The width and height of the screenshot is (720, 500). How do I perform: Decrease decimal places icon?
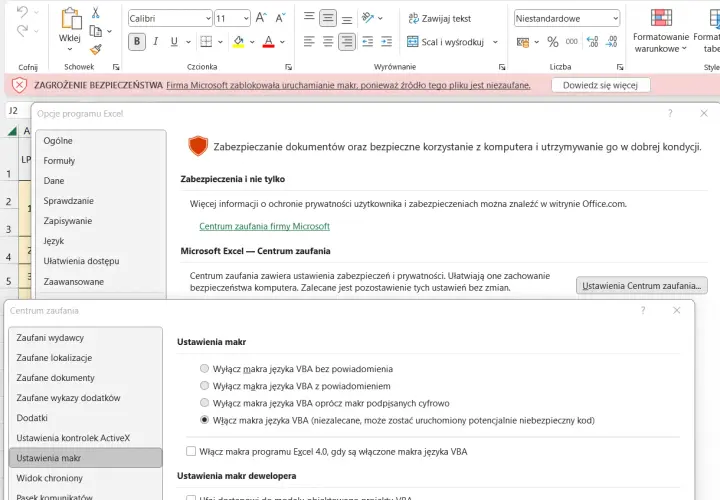tap(612, 42)
